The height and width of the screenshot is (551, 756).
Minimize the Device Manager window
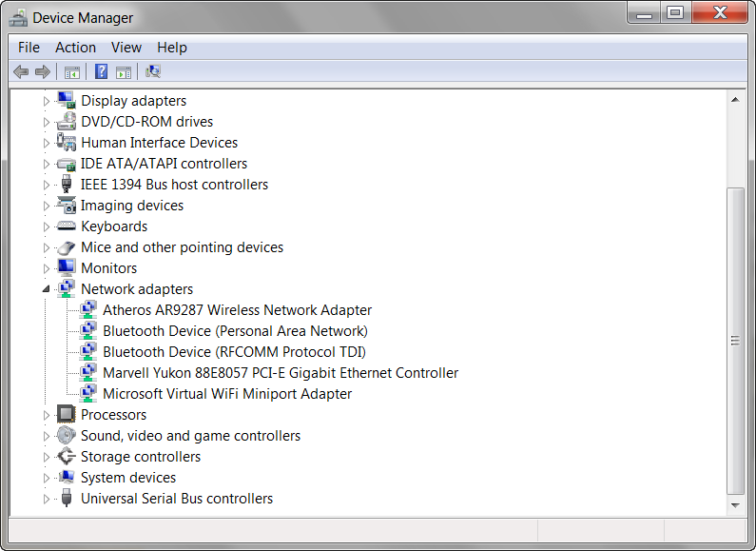click(x=644, y=13)
